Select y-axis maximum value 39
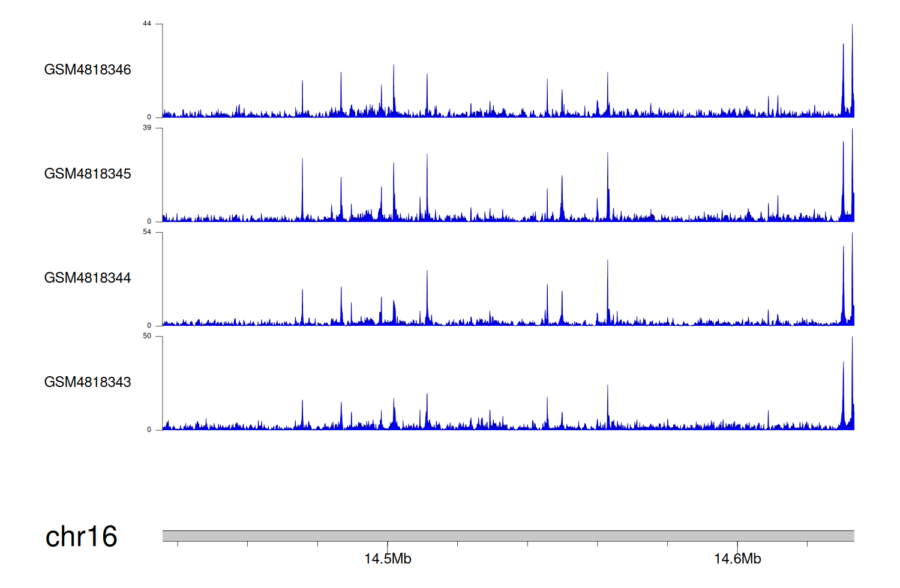 coord(147,128)
